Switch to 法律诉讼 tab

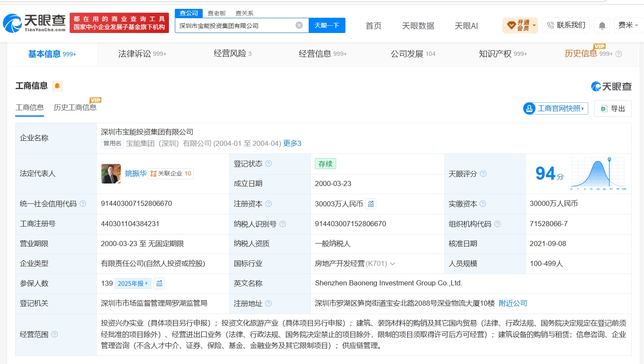pyautogui.click(x=142, y=54)
